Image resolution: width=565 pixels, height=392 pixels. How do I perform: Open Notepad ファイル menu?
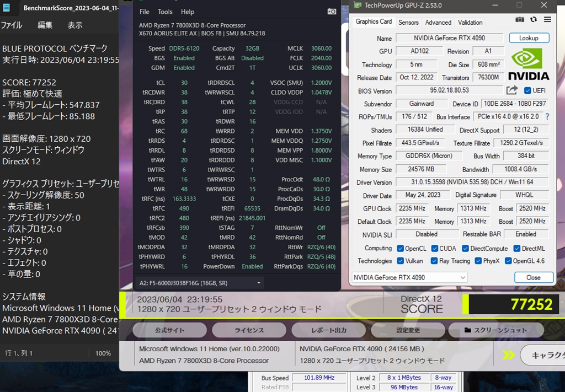coord(12,25)
